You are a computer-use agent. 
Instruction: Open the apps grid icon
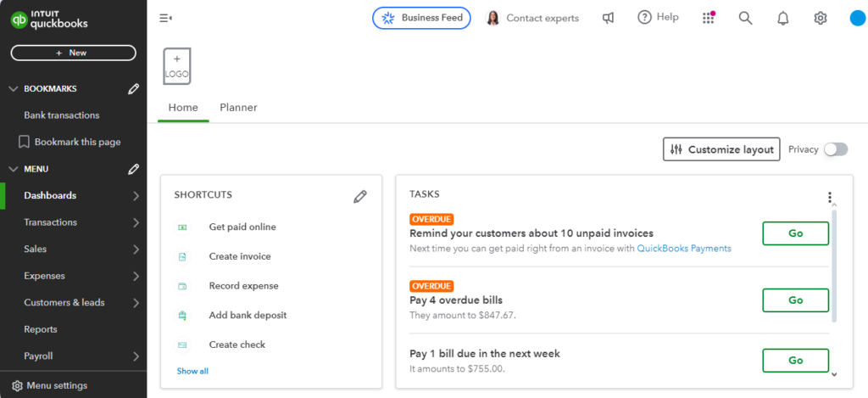click(709, 18)
